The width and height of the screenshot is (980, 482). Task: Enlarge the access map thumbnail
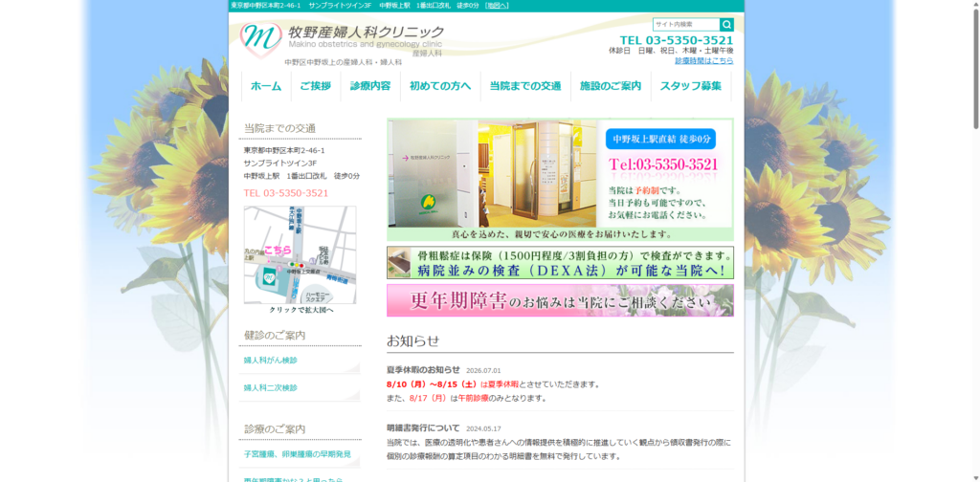coord(300,254)
